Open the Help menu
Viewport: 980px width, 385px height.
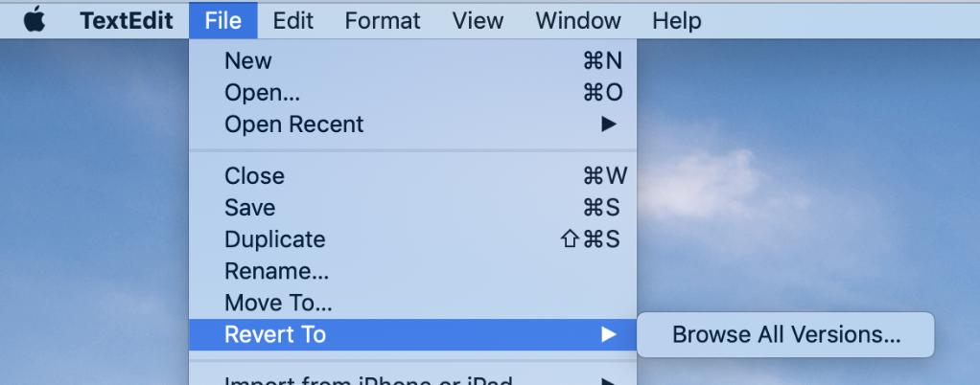click(677, 21)
